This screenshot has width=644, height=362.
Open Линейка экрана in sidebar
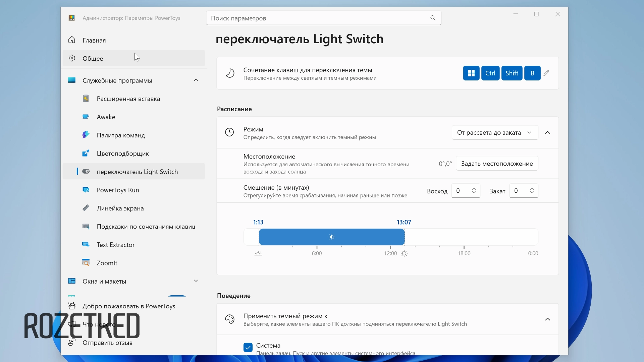coord(120,208)
